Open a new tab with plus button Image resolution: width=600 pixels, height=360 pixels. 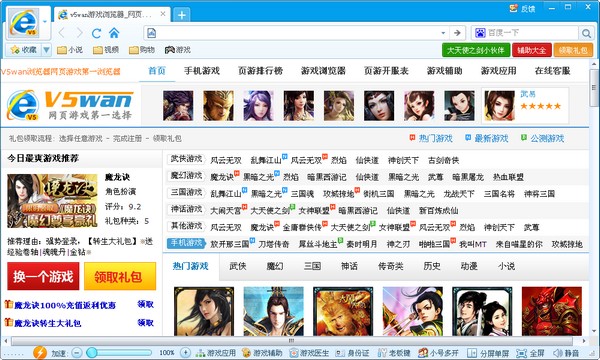pyautogui.click(x=182, y=15)
